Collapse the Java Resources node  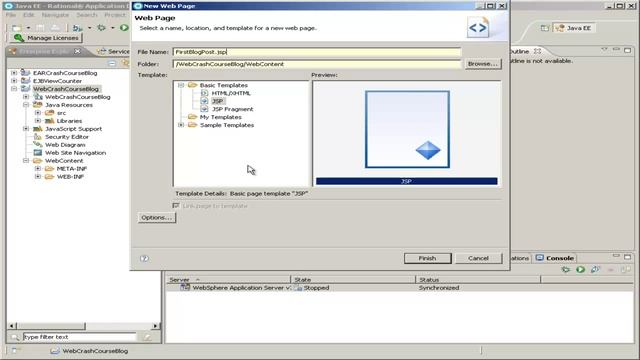26,105
